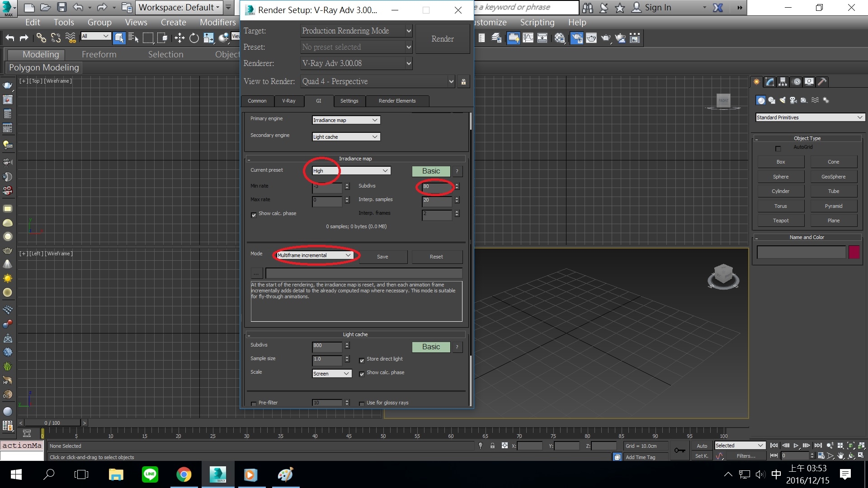Click the Set Keys key icon
The width and height of the screenshot is (868, 488).
point(679,450)
